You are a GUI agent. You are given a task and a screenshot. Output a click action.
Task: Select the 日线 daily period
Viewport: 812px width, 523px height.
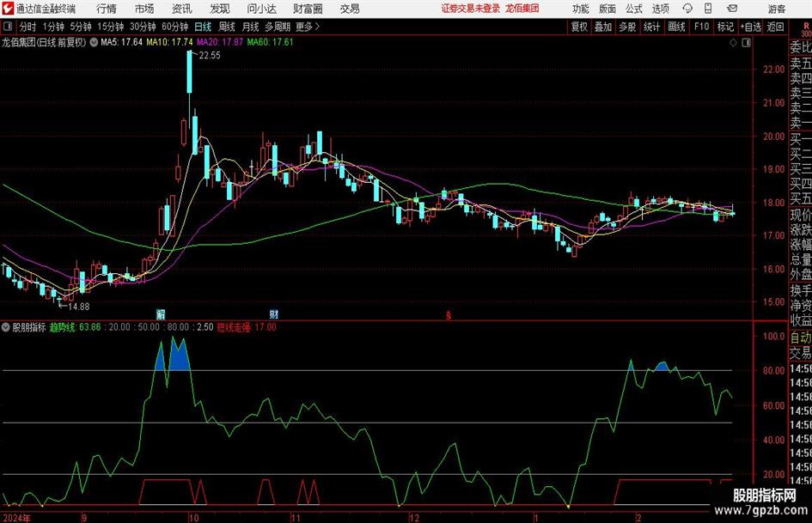click(203, 27)
